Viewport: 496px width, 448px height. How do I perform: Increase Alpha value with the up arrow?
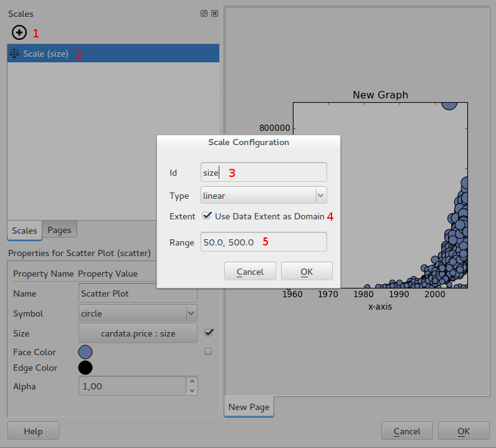pos(192,381)
